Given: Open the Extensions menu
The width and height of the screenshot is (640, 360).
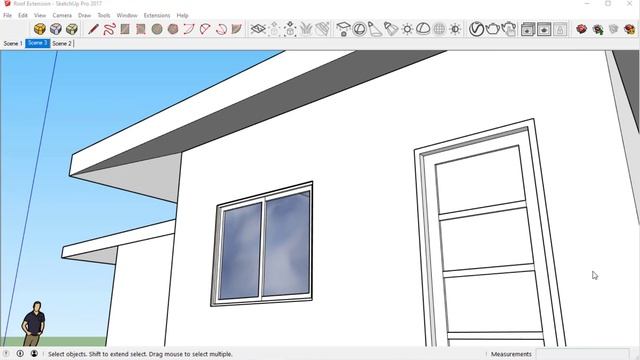Looking at the screenshot, I should coord(157,15).
